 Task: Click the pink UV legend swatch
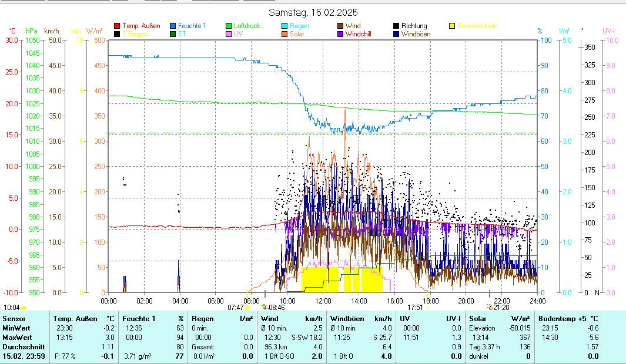tap(229, 34)
